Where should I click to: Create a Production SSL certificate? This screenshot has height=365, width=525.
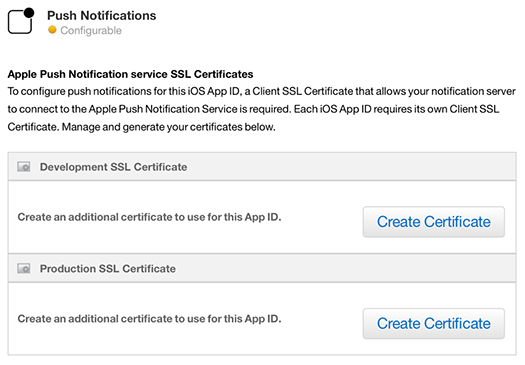coord(434,323)
